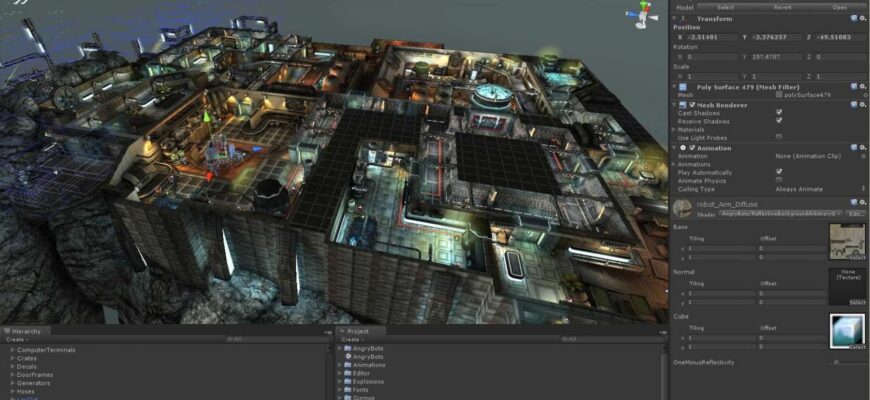Screen dimensions: 870x400
Task: Open Hierarchy Create dropdown
Action: [17, 340]
